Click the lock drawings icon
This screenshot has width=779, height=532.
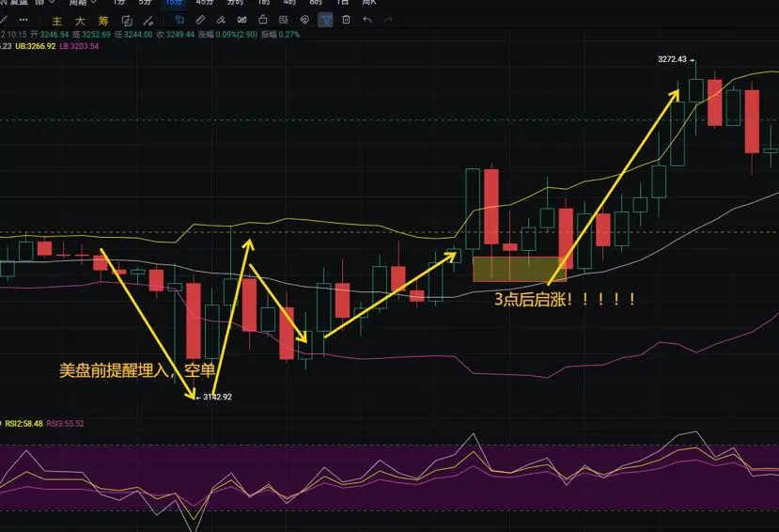(263, 20)
